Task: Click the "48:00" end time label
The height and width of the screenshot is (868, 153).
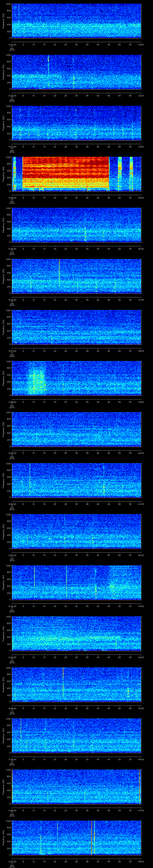Action: [141, 862]
